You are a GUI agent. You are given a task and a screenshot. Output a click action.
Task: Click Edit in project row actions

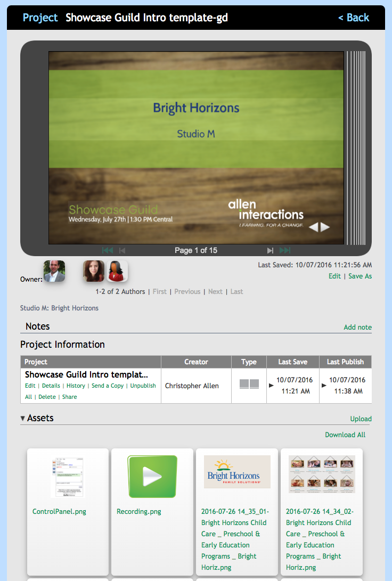[30, 386]
